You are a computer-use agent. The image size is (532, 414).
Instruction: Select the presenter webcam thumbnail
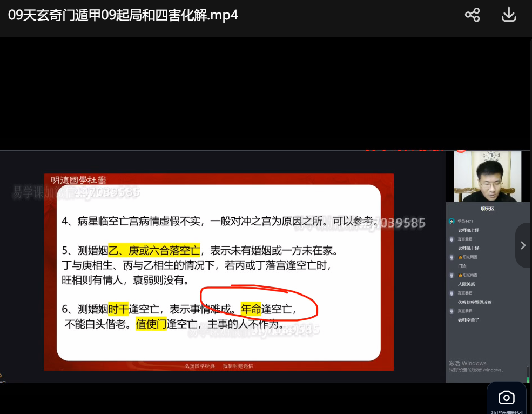[487, 177]
